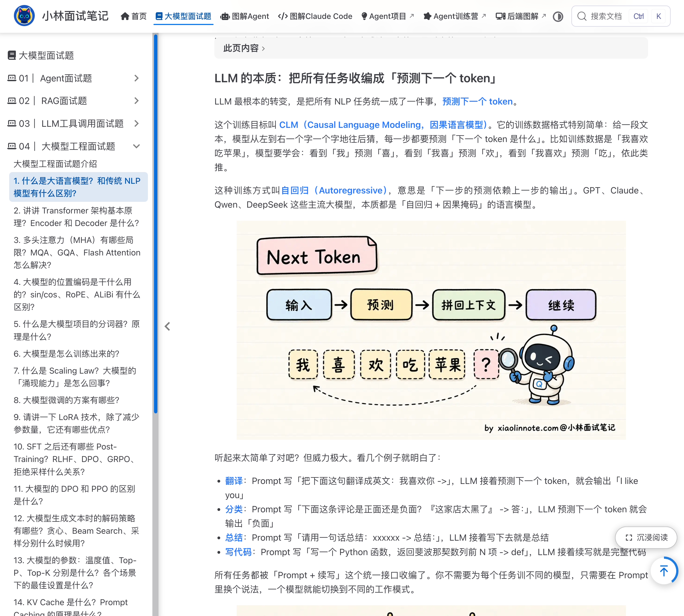The image size is (684, 616).
Task: Click the sidebar vertical scrollbar
Action: (155, 223)
